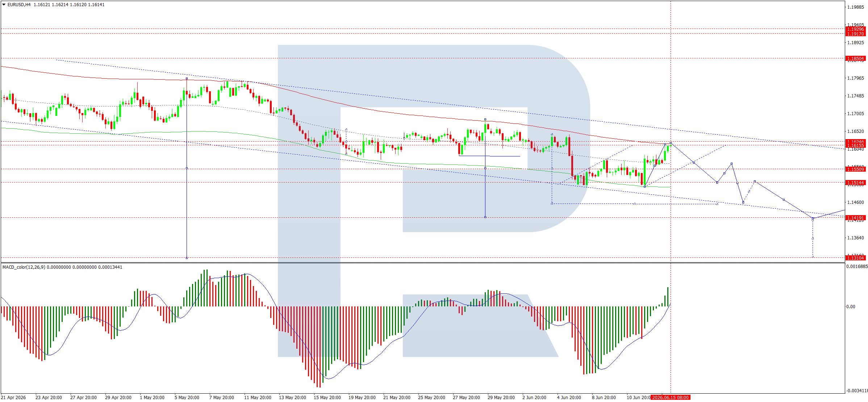
Task: Click the 2026.06.15 08:00 crosshair date label
Action: click(x=670, y=398)
